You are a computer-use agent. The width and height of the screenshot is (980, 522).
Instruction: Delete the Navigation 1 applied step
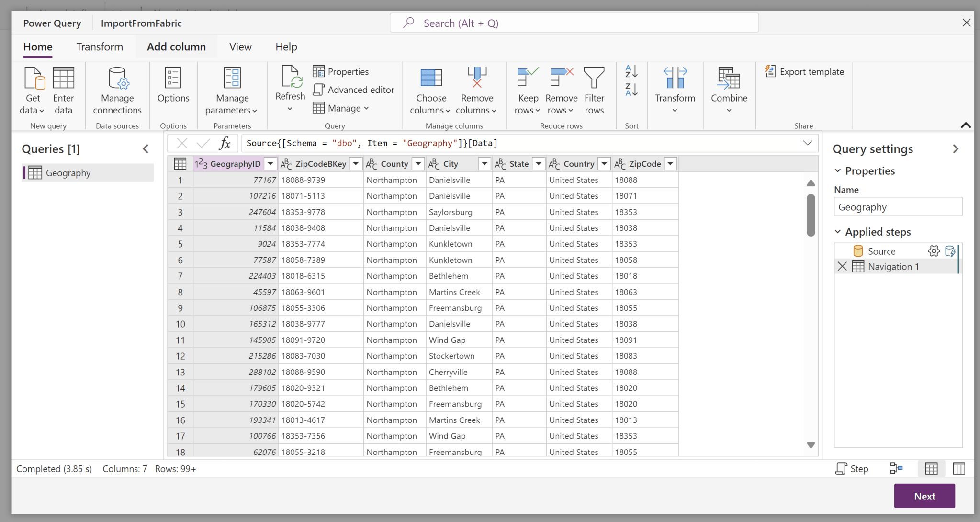(x=842, y=266)
